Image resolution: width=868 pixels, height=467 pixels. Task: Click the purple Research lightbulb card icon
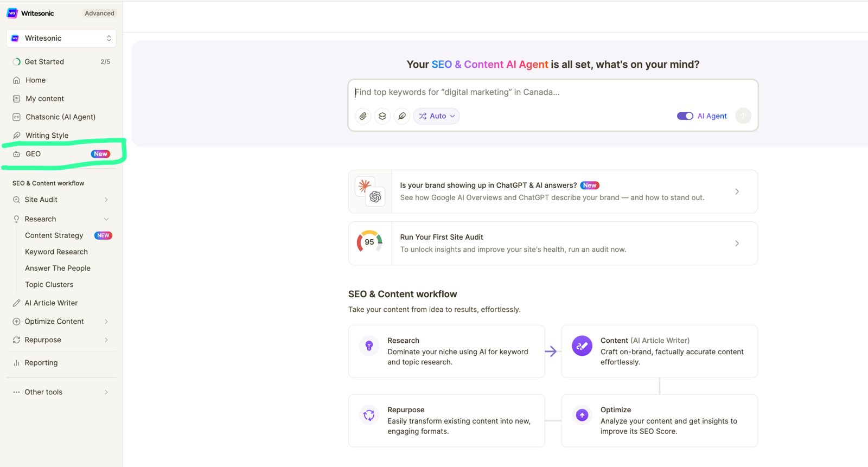pyautogui.click(x=369, y=346)
